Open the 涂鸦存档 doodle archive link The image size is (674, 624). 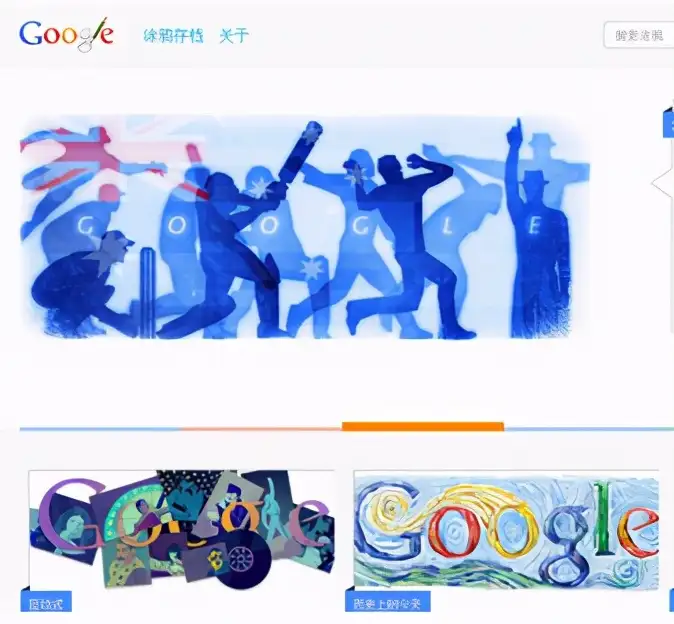174,35
